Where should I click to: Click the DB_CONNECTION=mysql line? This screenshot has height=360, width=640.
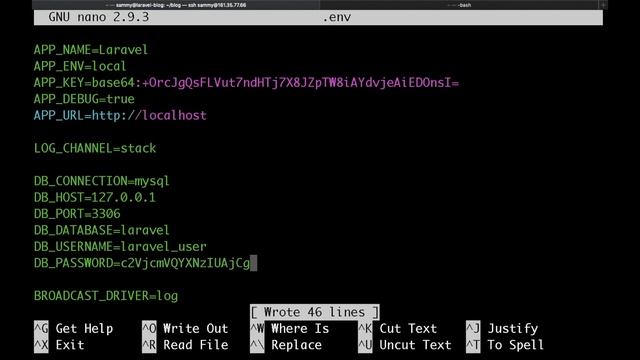(x=101, y=181)
